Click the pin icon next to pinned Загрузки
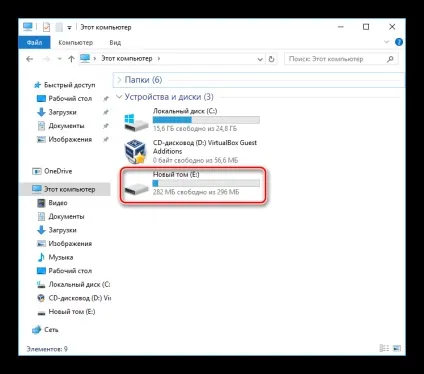The width and height of the screenshot is (424, 374). tap(106, 112)
